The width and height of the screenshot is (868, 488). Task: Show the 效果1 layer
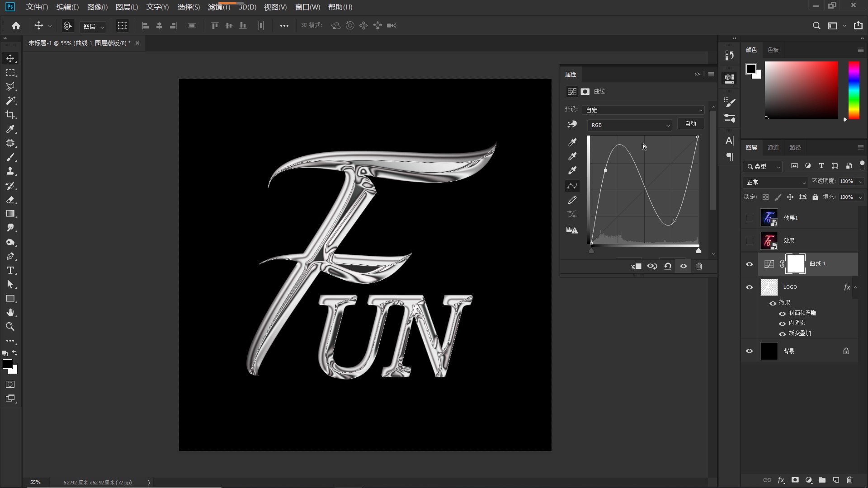pyautogui.click(x=749, y=218)
